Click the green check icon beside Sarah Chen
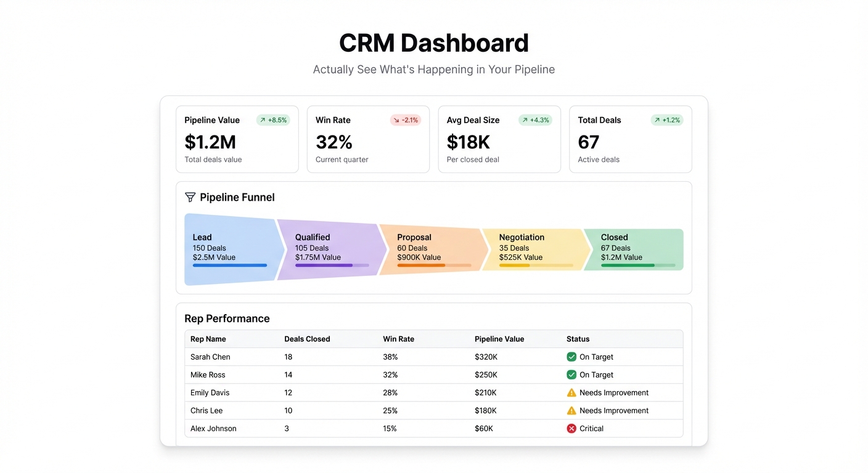The image size is (868, 473). pos(570,357)
